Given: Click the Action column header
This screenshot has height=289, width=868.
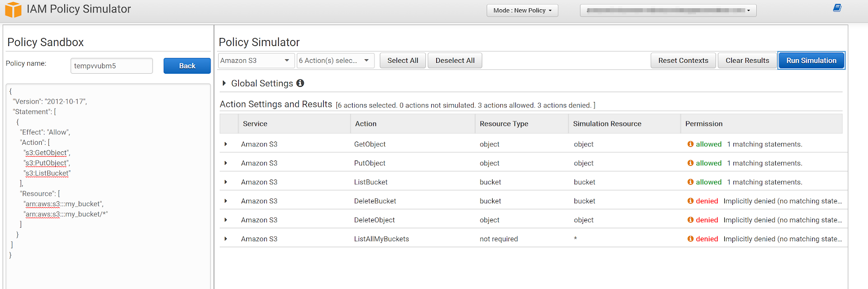Looking at the screenshot, I should [413, 124].
